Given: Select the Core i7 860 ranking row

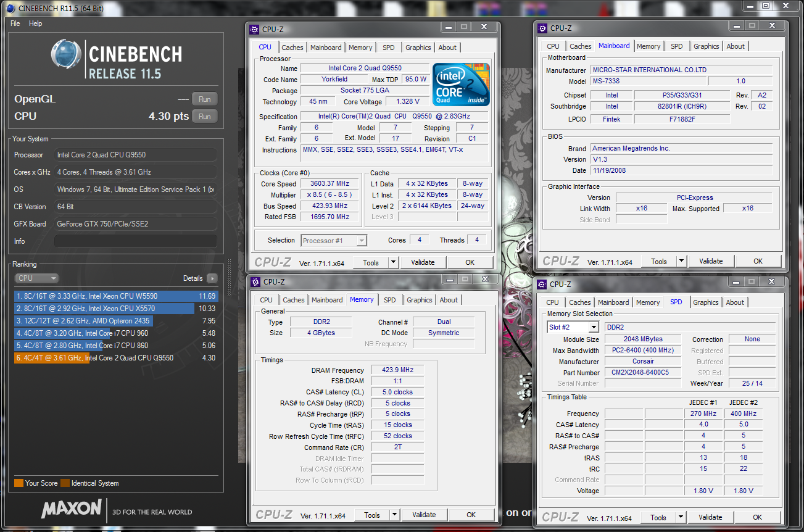Looking at the screenshot, I should point(116,346).
